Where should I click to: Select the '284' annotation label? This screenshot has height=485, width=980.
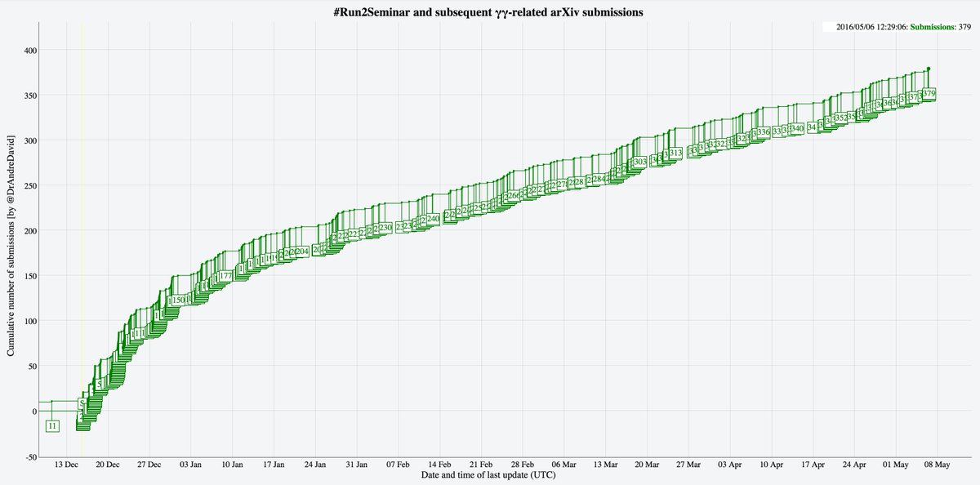[x=598, y=179]
